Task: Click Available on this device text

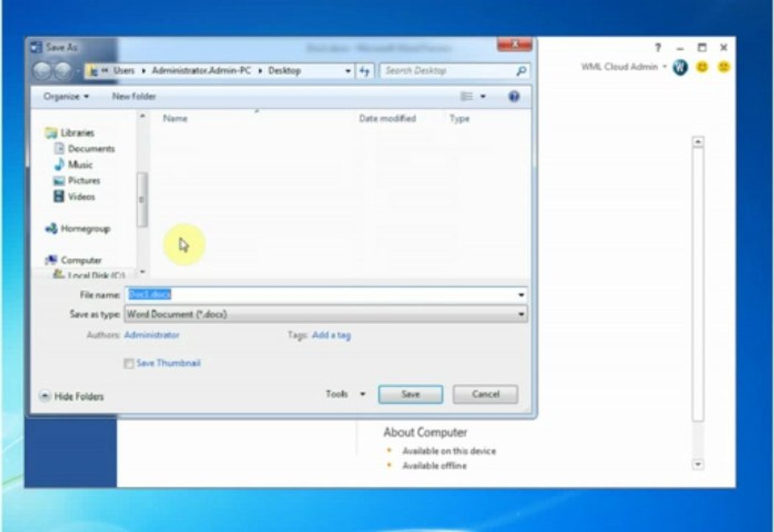Action: click(x=449, y=451)
